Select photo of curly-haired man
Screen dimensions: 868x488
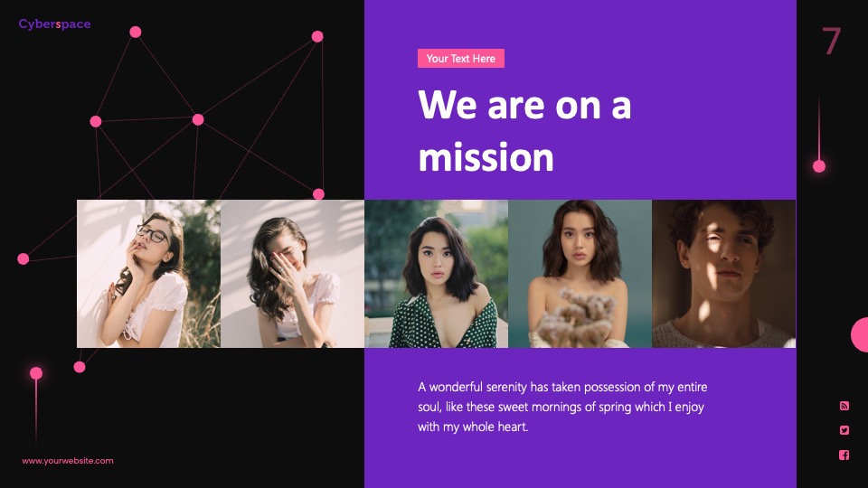coord(723,273)
